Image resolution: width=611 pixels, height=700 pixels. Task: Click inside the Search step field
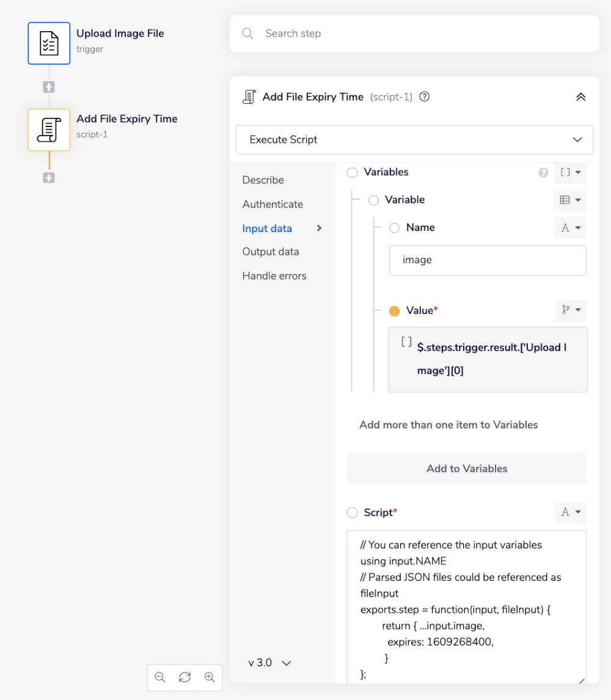(x=414, y=34)
